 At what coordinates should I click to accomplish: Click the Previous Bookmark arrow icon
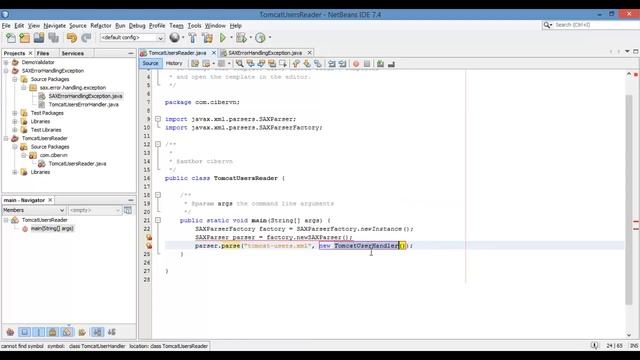(296, 64)
